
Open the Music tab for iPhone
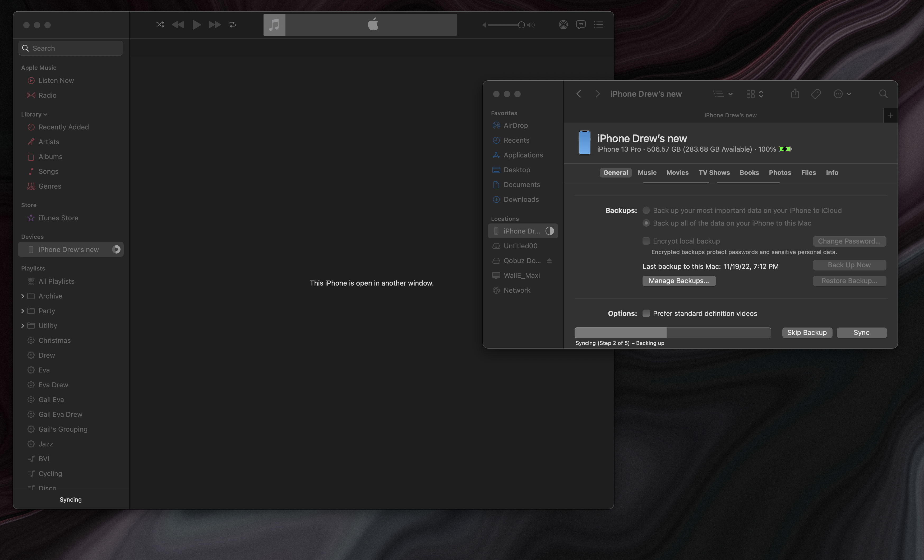(x=647, y=172)
